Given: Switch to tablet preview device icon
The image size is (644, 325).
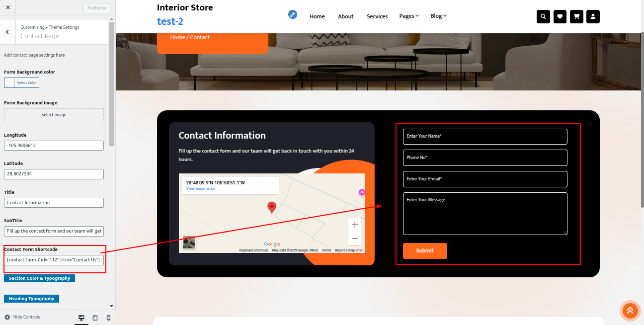Looking at the screenshot, I should (x=95, y=318).
